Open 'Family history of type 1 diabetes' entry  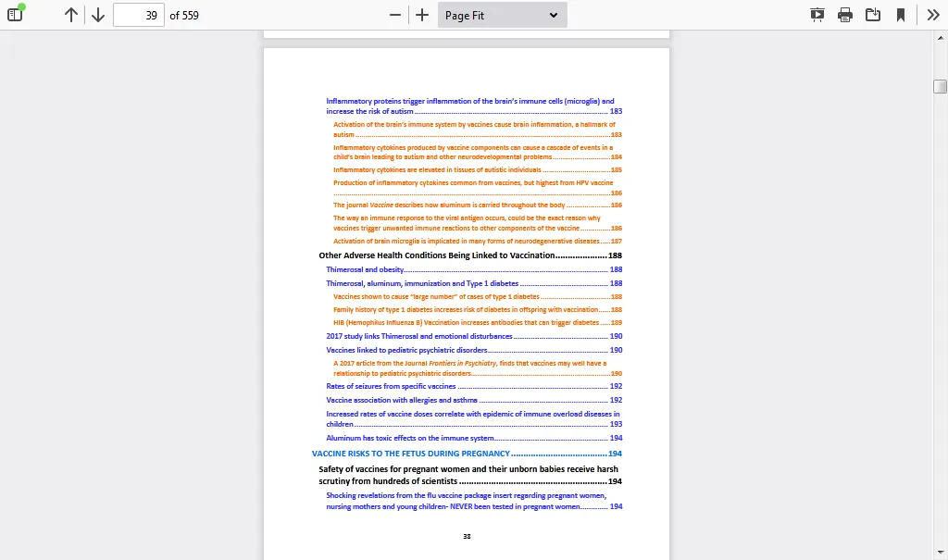(478, 310)
